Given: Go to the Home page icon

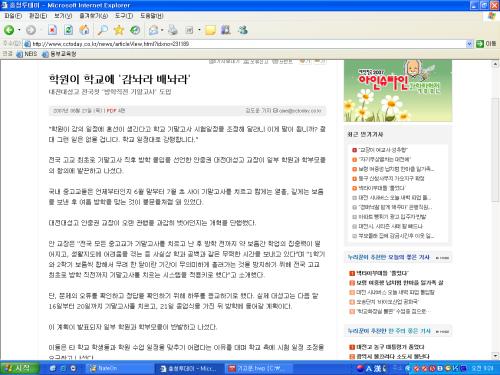Looking at the screenshot, I should point(84,30).
